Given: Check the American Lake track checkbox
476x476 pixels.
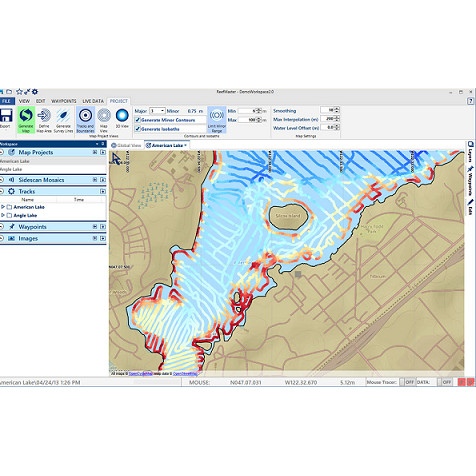Looking at the screenshot, I should click(x=9, y=207).
